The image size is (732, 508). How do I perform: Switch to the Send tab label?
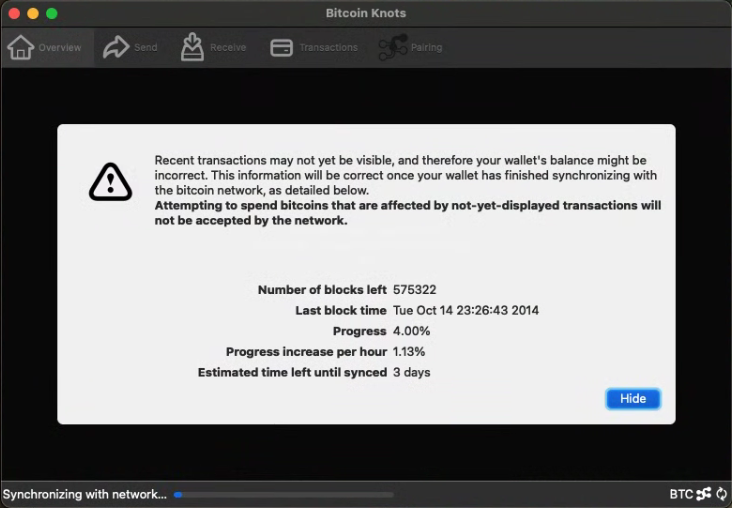click(x=146, y=47)
